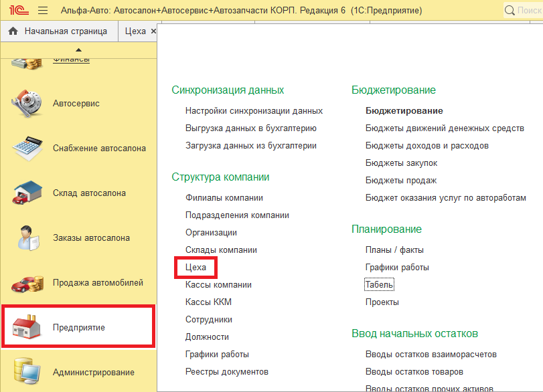The width and height of the screenshot is (543, 392).
Task: Open the Финансы section
Action: [x=72, y=60]
